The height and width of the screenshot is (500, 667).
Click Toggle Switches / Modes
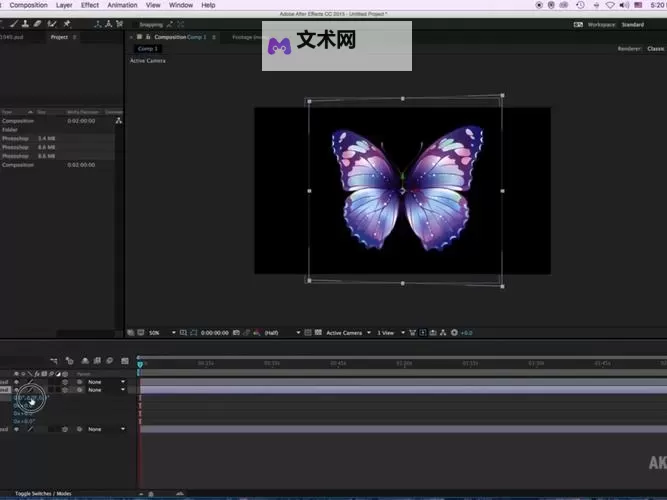point(43,494)
